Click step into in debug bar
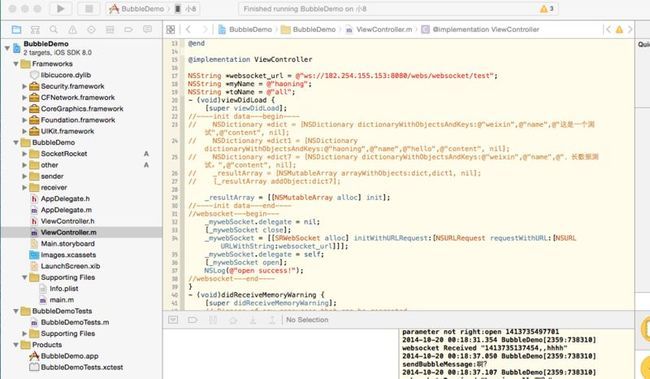Image resolution: width=650 pixels, height=379 pixels. point(253,320)
